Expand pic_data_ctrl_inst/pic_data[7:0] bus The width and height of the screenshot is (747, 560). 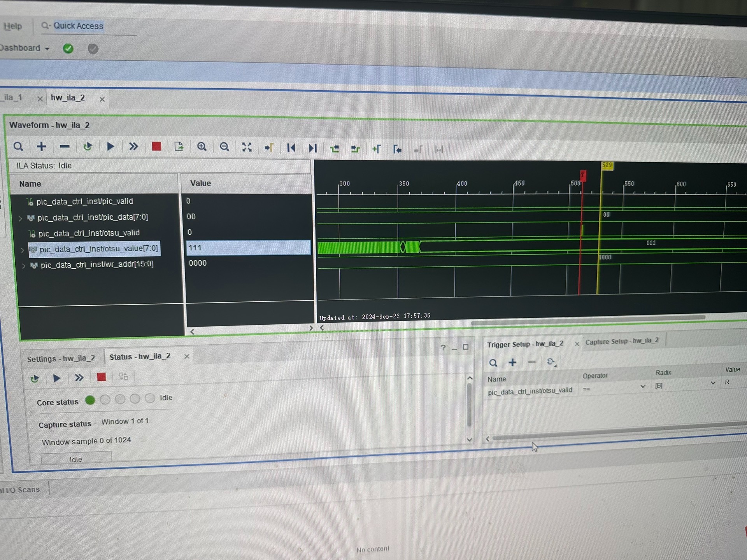click(20, 218)
